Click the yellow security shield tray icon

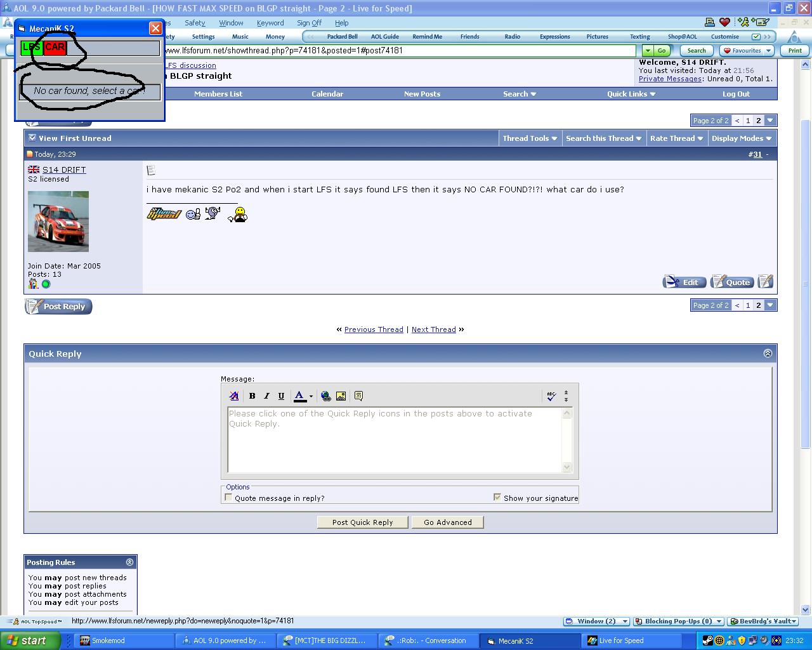pyautogui.click(x=742, y=640)
